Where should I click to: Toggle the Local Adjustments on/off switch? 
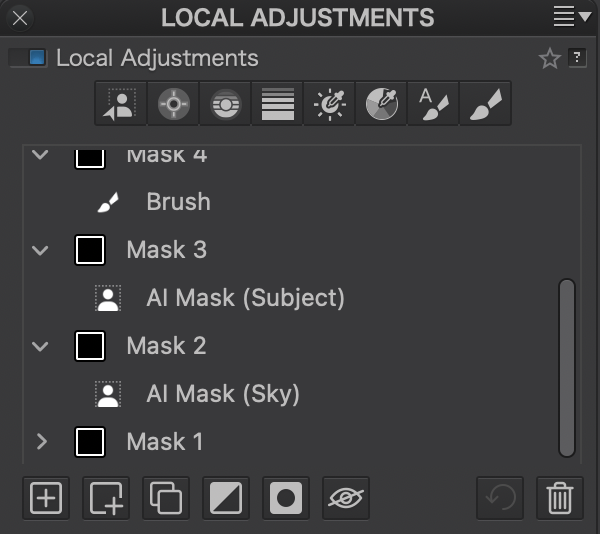(27, 58)
